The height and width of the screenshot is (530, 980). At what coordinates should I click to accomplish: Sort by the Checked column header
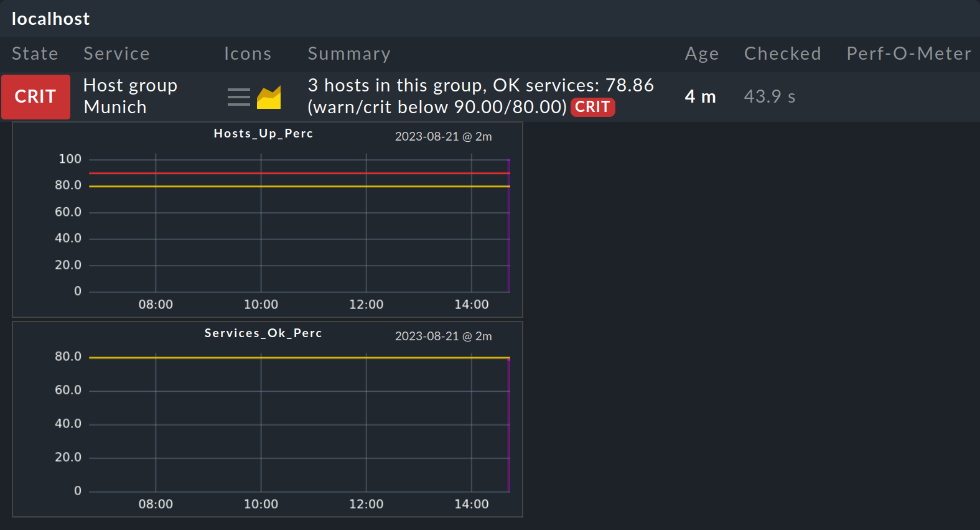coord(782,53)
